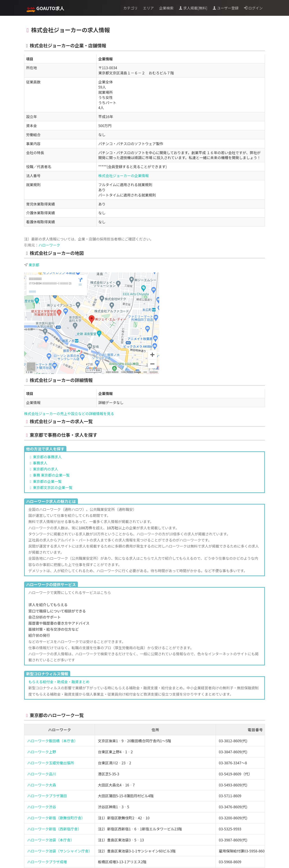Open ハローワーク上野 link
The width and height of the screenshot is (289, 868).
coord(42,752)
